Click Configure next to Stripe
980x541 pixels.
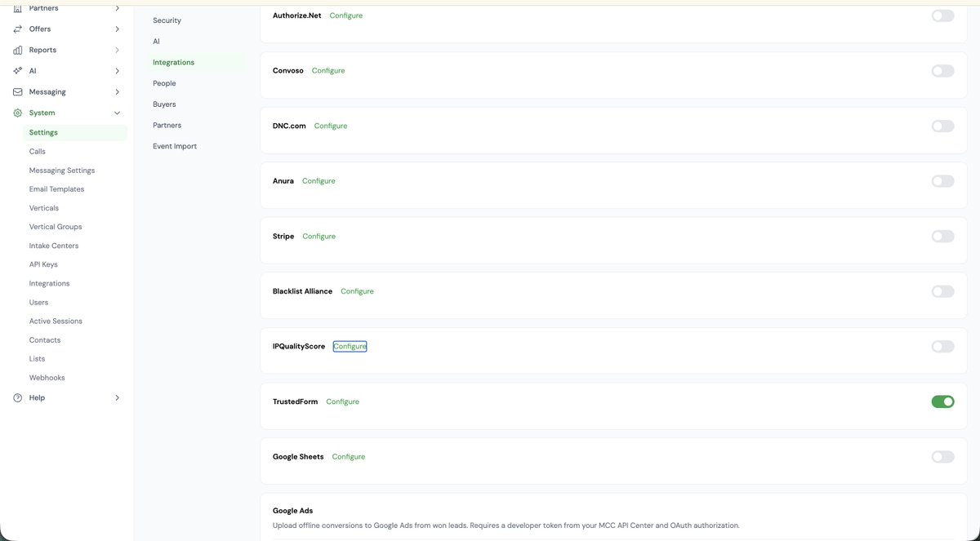click(319, 237)
